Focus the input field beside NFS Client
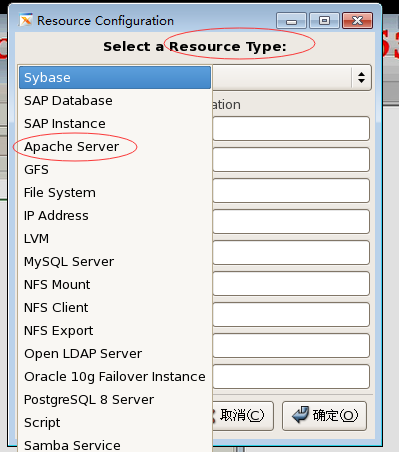Screen dimensions: 399x452 (291, 314)
